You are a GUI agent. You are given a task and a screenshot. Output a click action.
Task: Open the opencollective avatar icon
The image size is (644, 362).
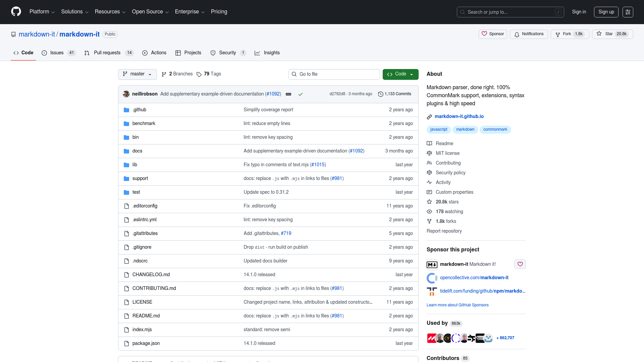[x=432, y=278]
